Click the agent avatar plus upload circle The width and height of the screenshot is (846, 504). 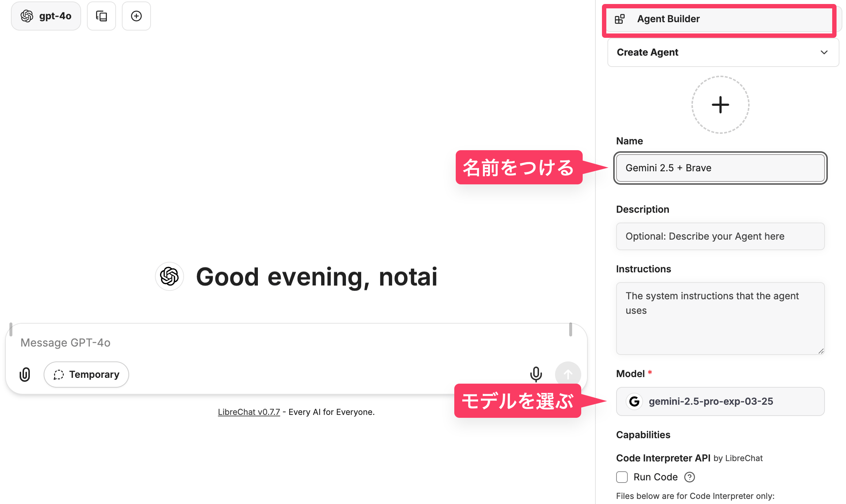(720, 105)
